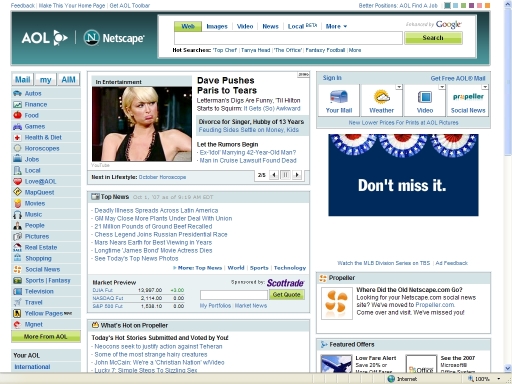Click the Movies popcorn icon
The image size is (512, 384).
[x=17, y=203]
